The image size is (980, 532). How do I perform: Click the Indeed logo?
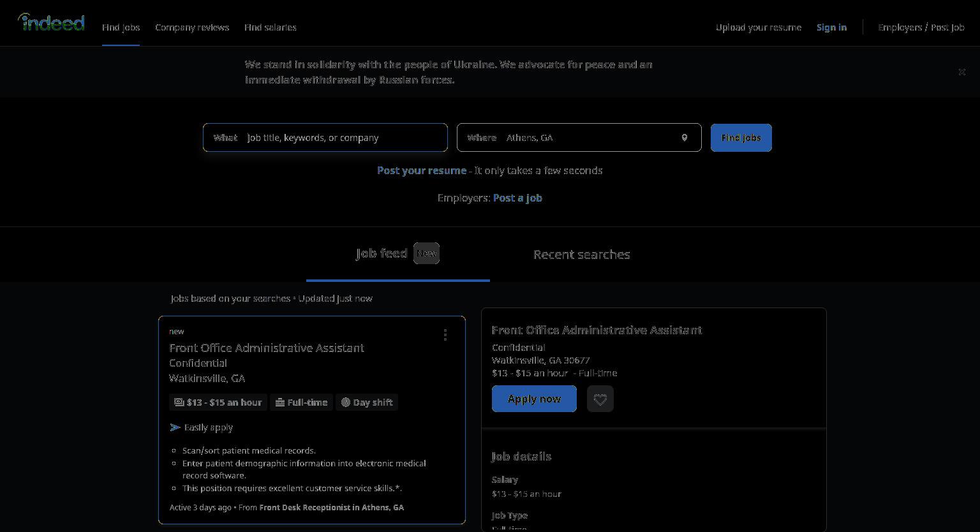coord(51,22)
